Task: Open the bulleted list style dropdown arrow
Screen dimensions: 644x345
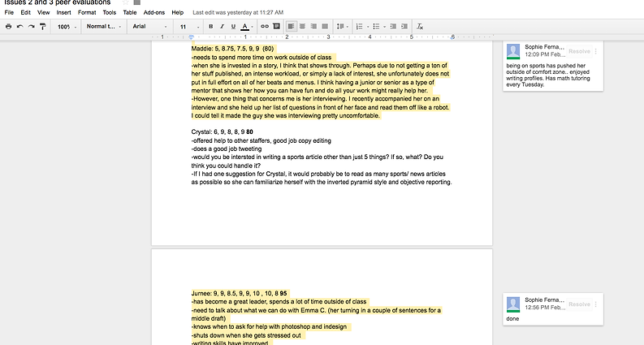Action: (x=384, y=27)
